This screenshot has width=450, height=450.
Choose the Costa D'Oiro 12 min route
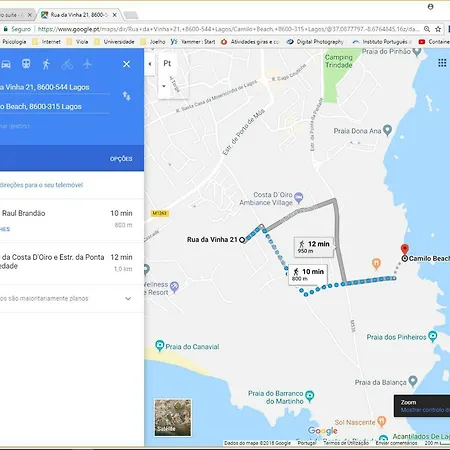72,263
